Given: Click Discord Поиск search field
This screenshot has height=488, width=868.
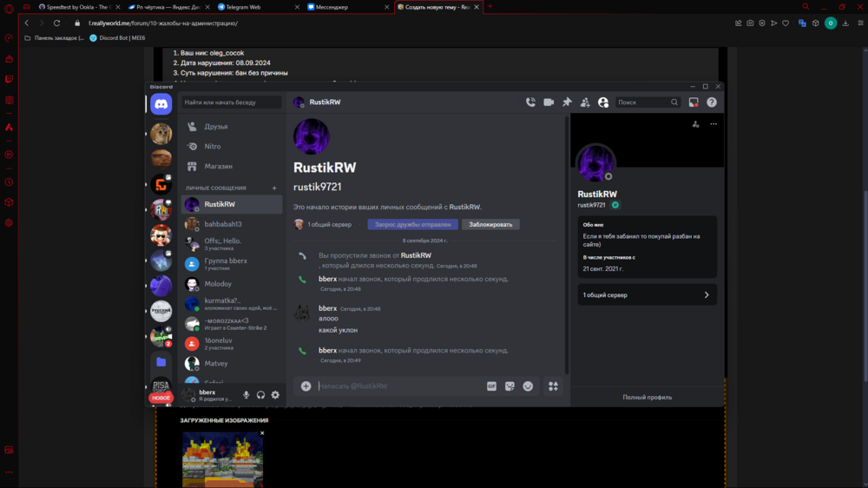Looking at the screenshot, I should coord(648,102).
